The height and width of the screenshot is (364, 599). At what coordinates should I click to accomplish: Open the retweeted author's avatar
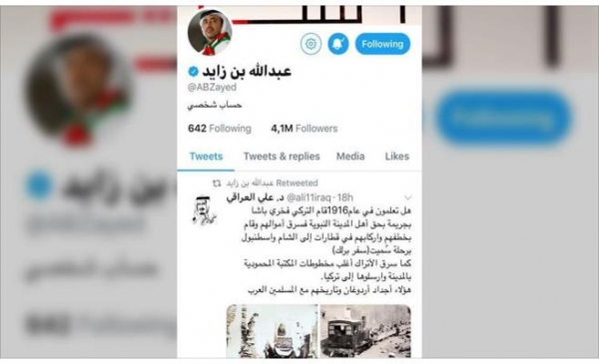coord(204,210)
